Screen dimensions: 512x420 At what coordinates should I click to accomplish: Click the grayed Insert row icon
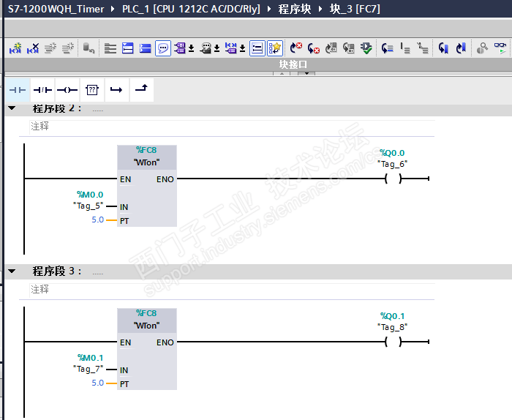[50, 48]
